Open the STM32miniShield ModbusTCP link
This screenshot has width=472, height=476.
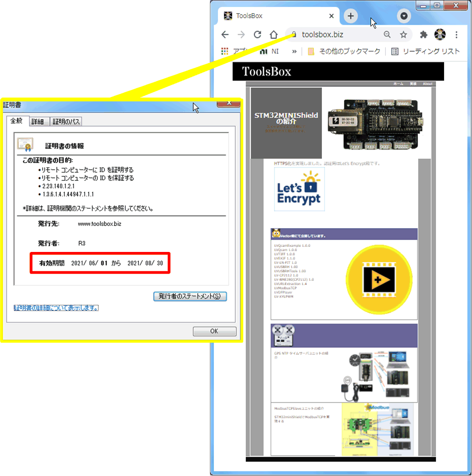pyautogui.click(x=302, y=419)
